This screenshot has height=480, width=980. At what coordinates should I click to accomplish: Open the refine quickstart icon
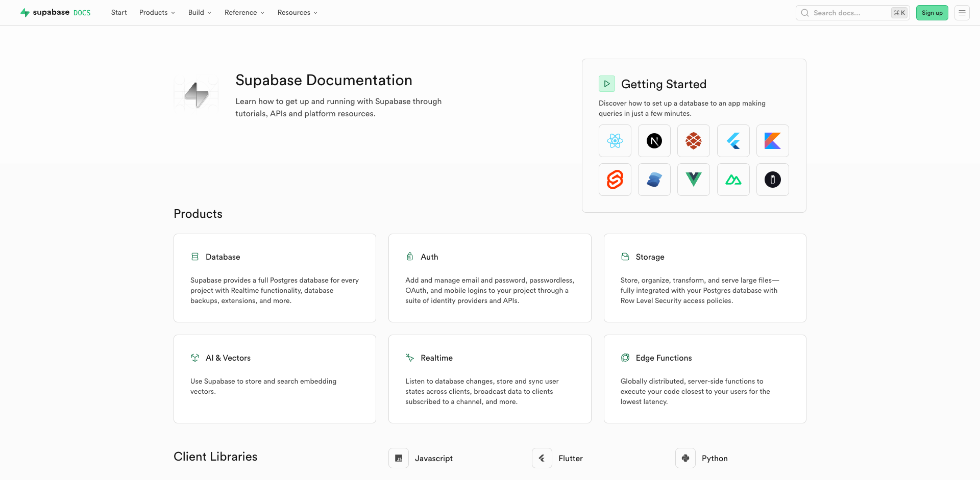point(772,180)
